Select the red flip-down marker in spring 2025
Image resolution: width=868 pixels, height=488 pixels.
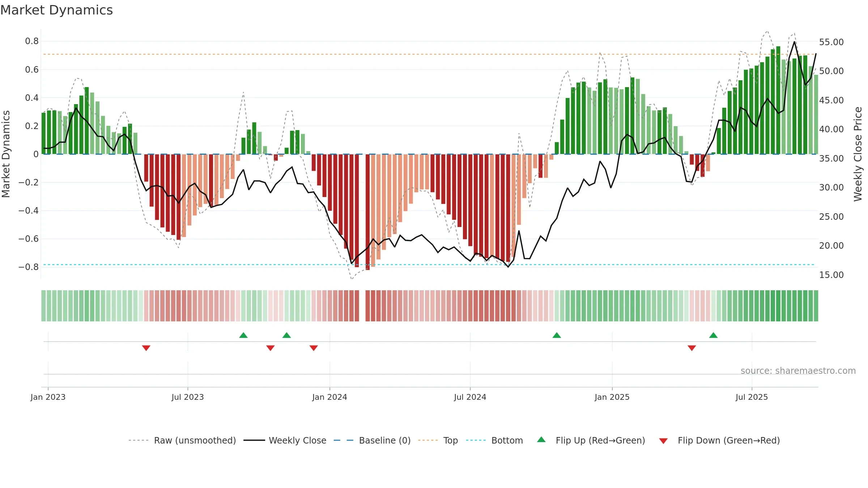coord(692,348)
